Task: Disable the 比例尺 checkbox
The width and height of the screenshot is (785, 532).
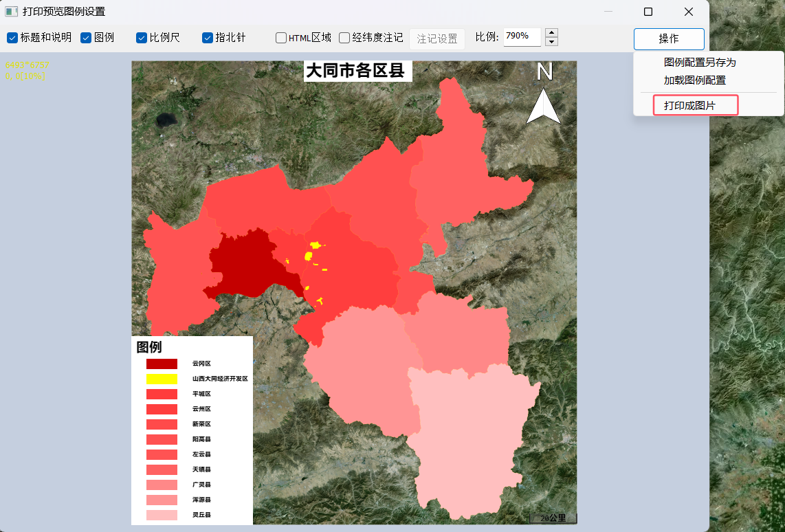Action: 142,38
